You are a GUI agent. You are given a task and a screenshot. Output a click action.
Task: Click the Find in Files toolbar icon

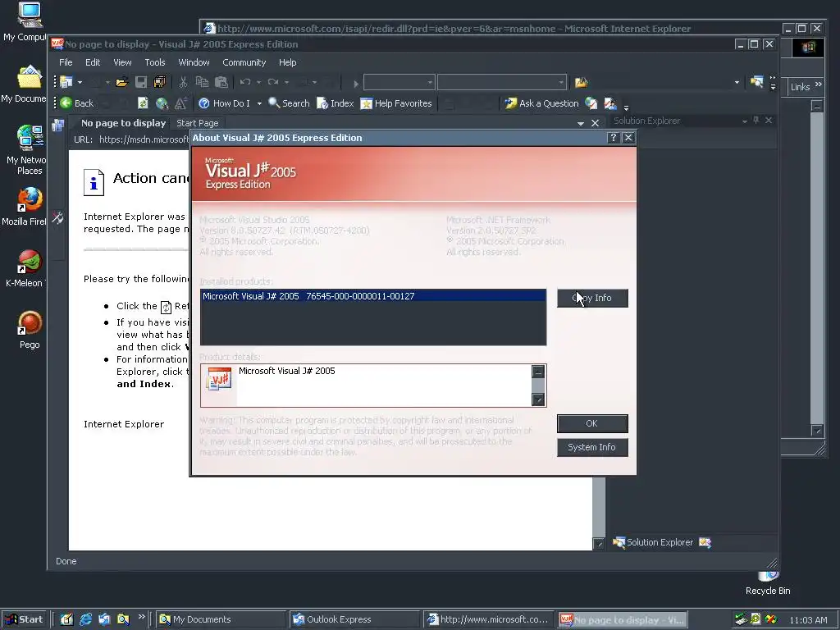coord(756,82)
